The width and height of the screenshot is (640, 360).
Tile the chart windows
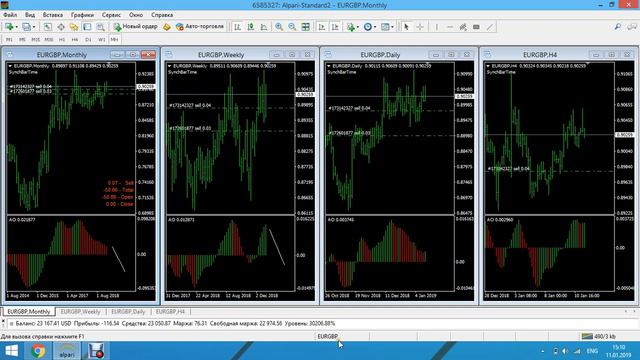(305, 27)
